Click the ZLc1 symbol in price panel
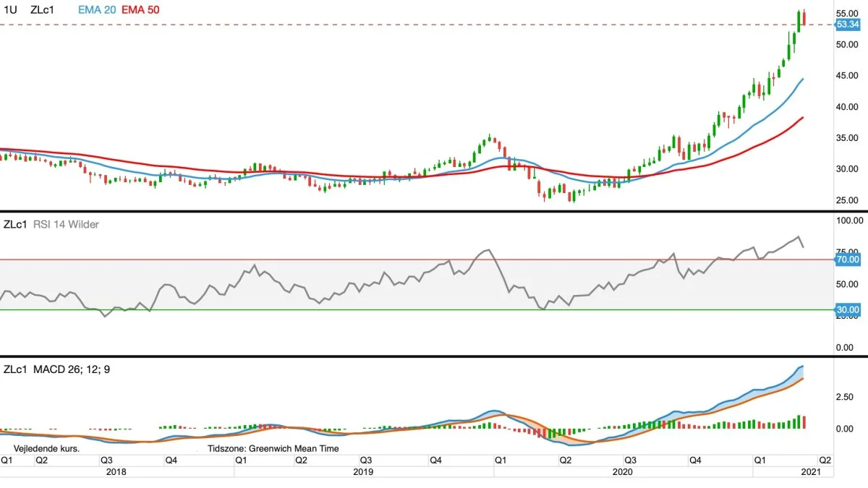 [42, 10]
